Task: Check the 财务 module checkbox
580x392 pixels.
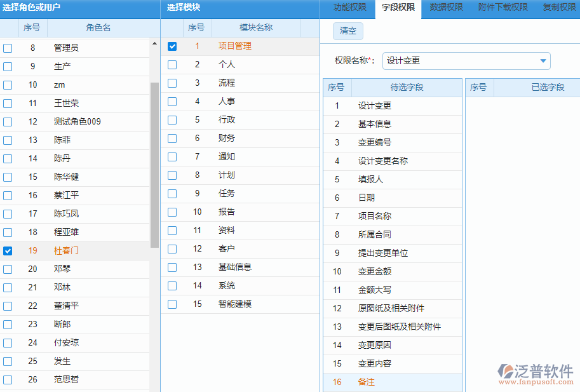Action: pyautogui.click(x=172, y=138)
